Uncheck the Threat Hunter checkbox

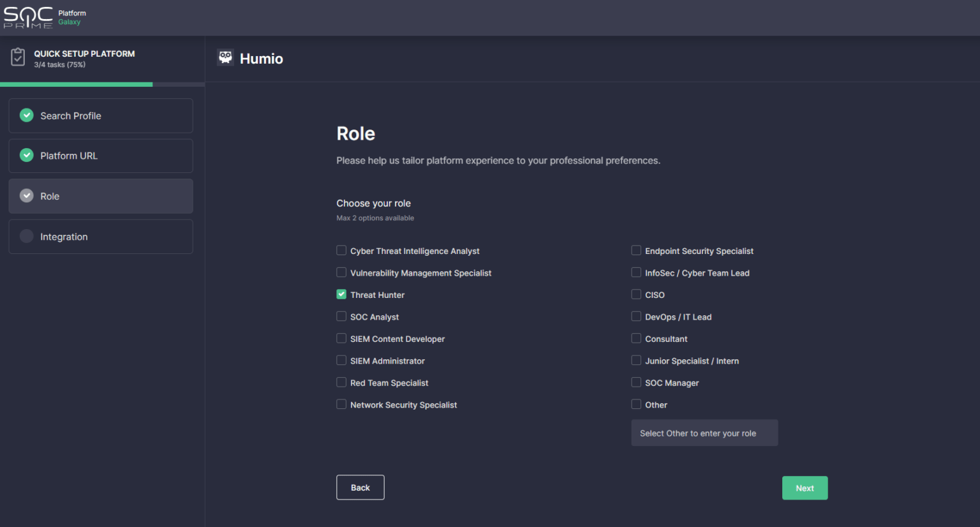pos(341,294)
